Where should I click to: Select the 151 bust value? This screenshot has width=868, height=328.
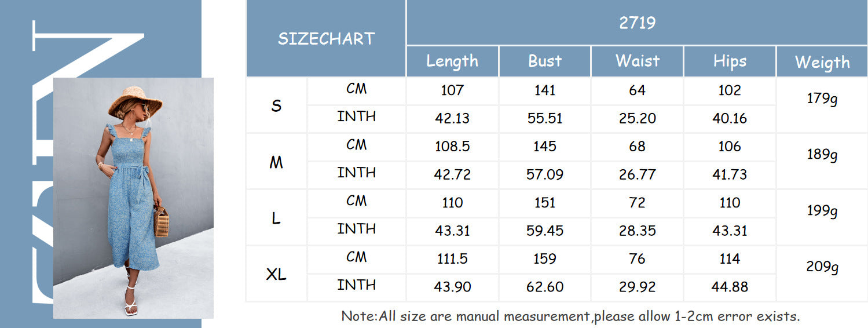click(545, 203)
